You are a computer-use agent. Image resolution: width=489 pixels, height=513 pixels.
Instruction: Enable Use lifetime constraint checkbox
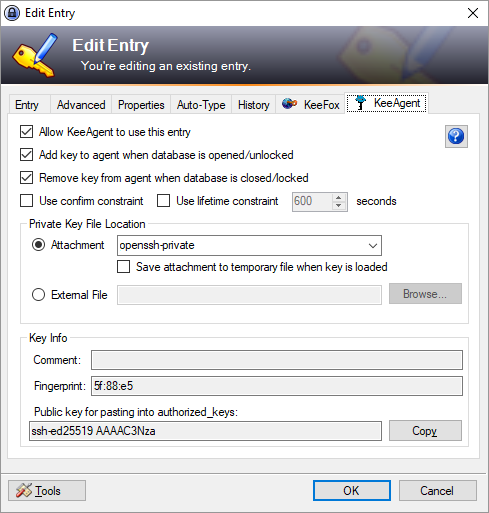163,201
